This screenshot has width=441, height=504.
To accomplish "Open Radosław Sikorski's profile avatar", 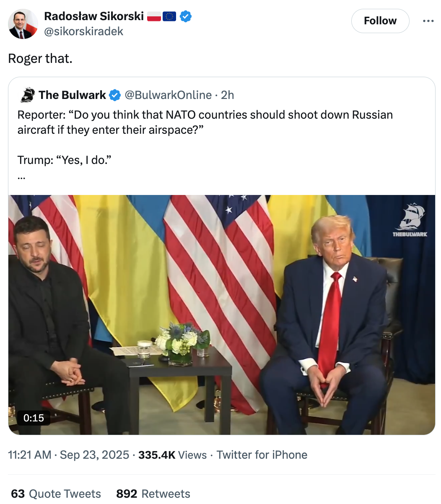I will coord(23,24).
